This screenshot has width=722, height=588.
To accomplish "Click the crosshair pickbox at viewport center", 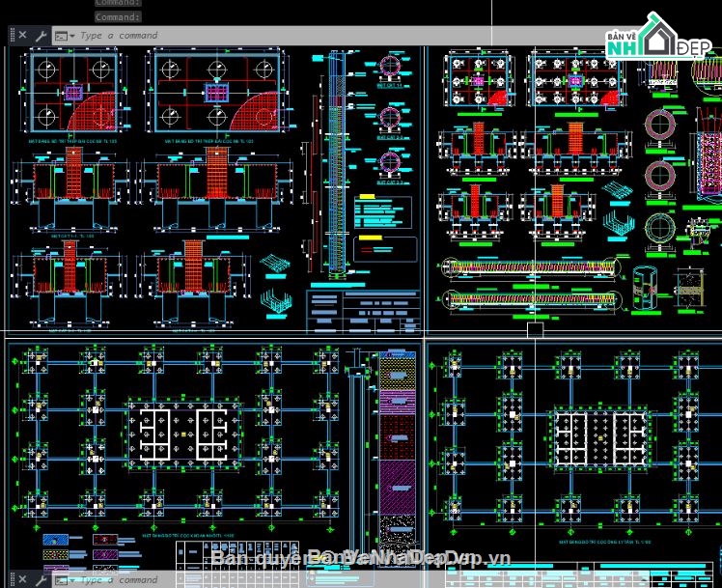I will [x=535, y=328].
